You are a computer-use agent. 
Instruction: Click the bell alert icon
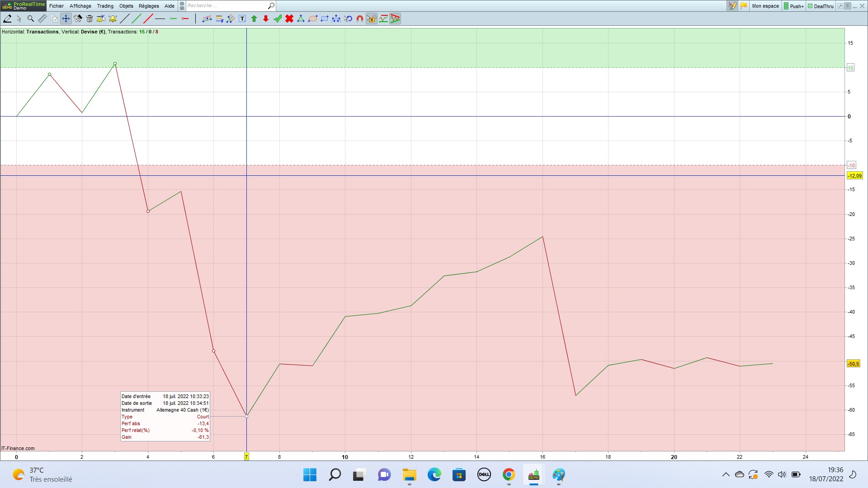point(113,19)
